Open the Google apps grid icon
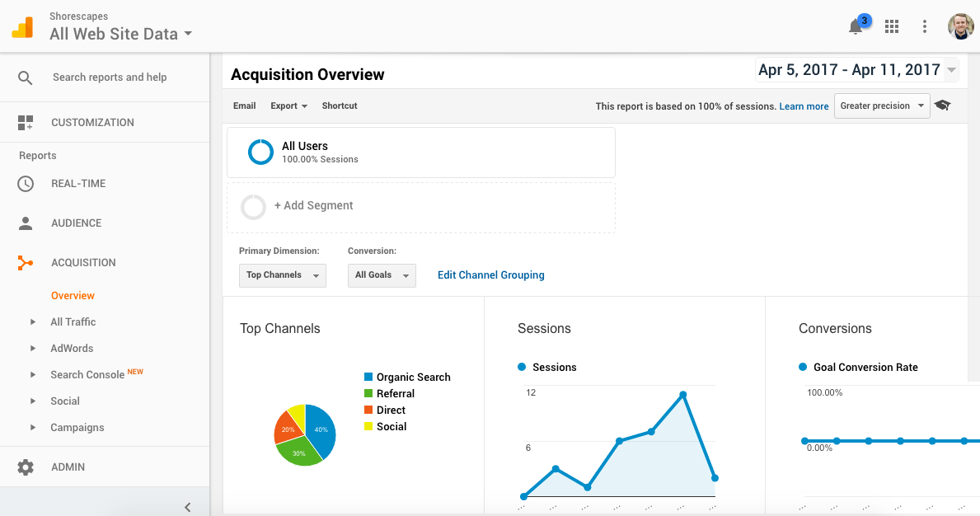 pos(891,27)
